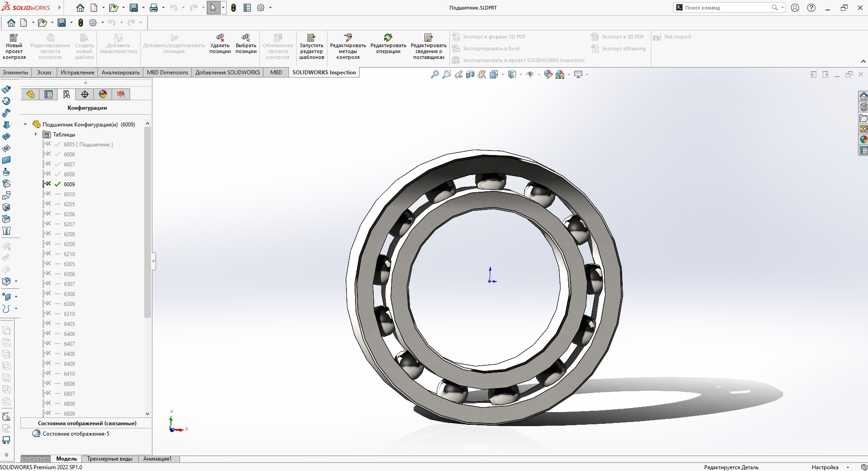Image resolution: width=868 pixels, height=471 pixels.
Task: Launch Запустить редактор шаблонов
Action: pyautogui.click(x=312, y=47)
